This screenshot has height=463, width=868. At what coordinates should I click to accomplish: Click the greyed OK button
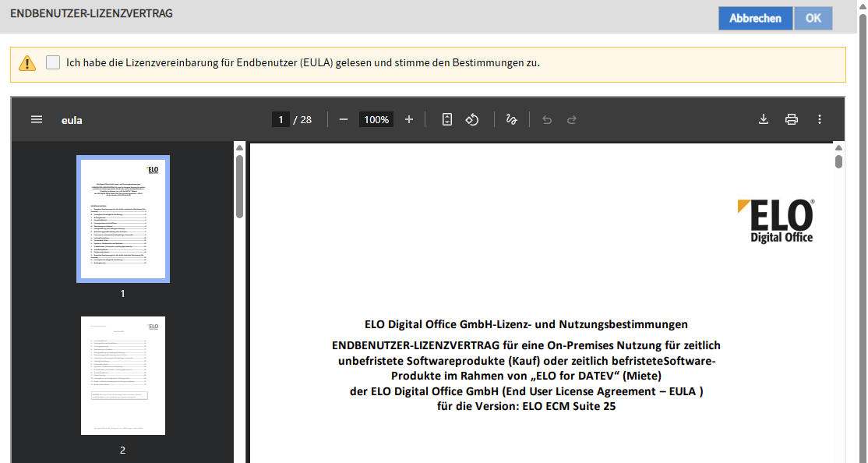(x=813, y=18)
